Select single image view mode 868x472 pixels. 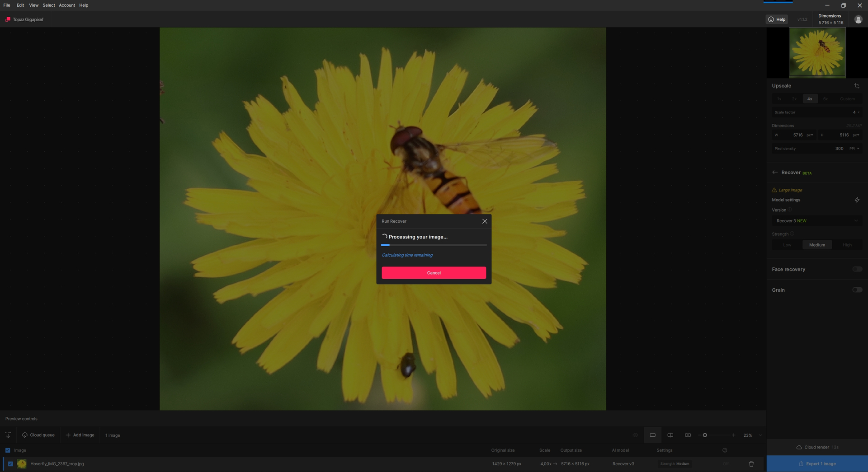[x=652, y=435]
